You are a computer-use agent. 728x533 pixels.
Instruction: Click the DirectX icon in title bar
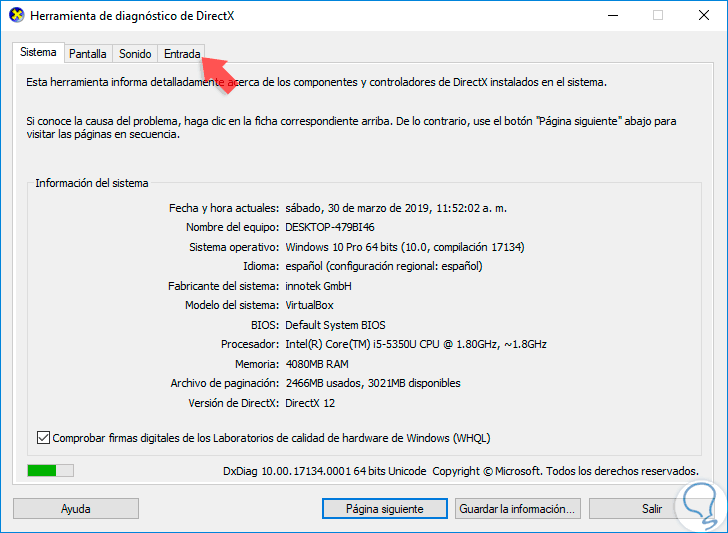(16, 15)
